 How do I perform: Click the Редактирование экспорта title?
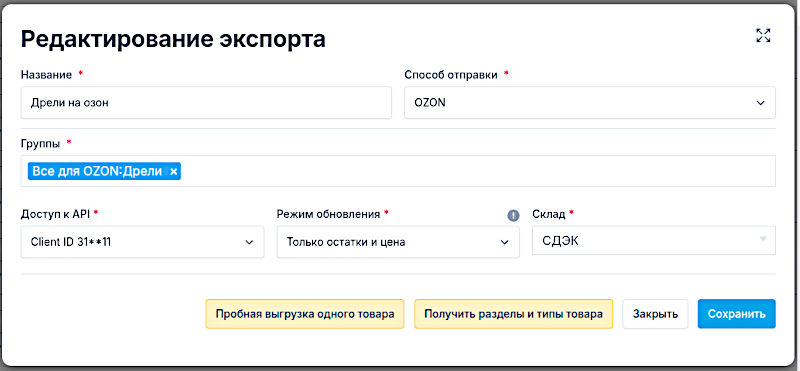click(x=173, y=39)
